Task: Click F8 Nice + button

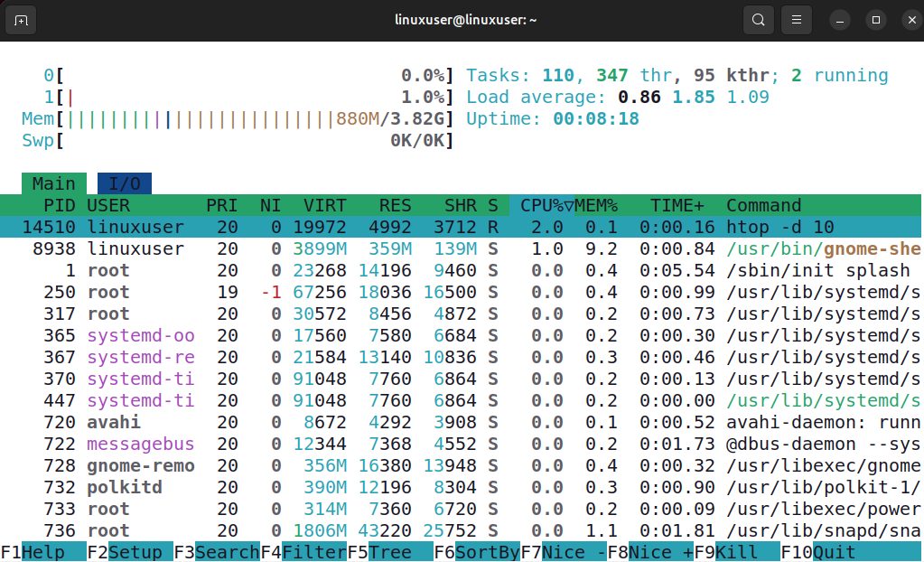Action: click(x=650, y=552)
